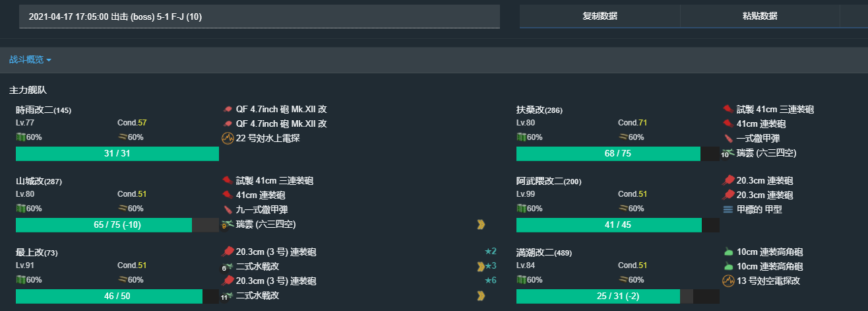Click seaplane icon of 扶桑改's 瑞雲 (六三四空)
868x311 pixels.
(728, 153)
